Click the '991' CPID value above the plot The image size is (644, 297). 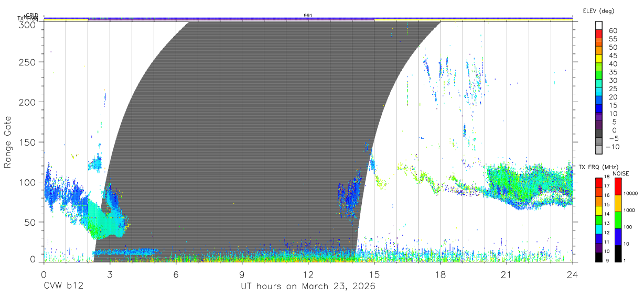point(308,16)
